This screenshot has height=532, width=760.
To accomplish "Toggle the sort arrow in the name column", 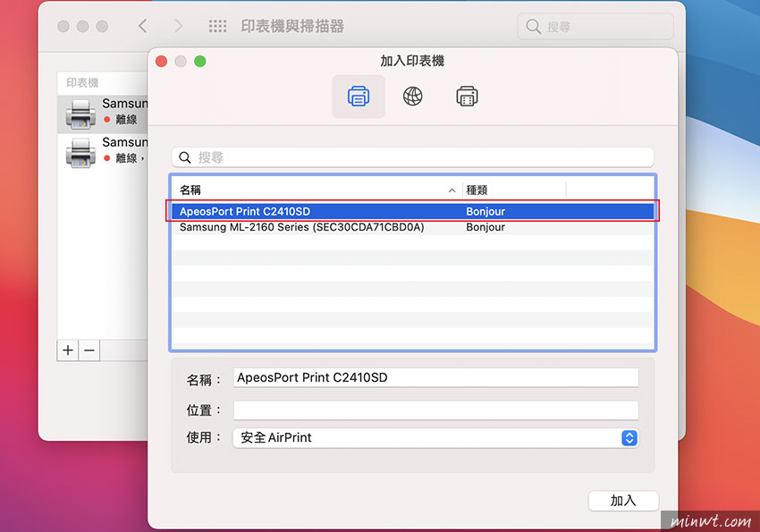I will click(x=452, y=191).
